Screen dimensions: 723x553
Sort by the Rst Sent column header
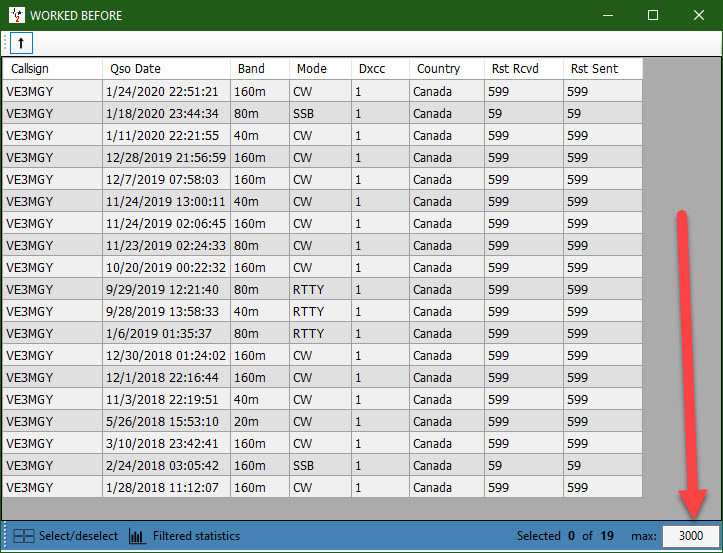(x=602, y=69)
